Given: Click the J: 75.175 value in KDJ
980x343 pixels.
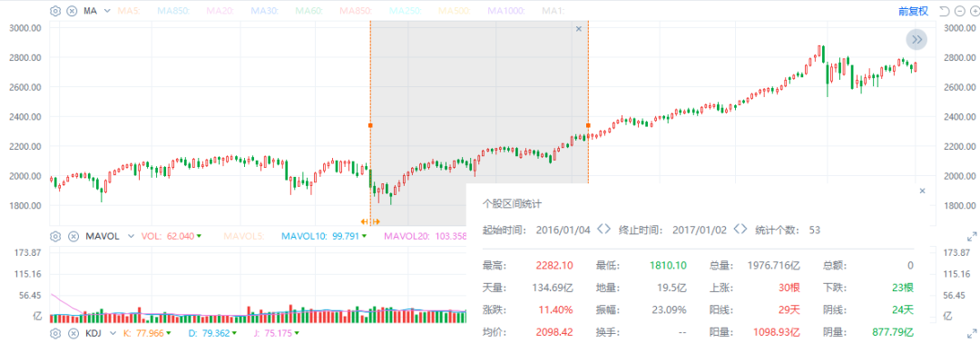Looking at the screenshot, I should click(x=276, y=333).
